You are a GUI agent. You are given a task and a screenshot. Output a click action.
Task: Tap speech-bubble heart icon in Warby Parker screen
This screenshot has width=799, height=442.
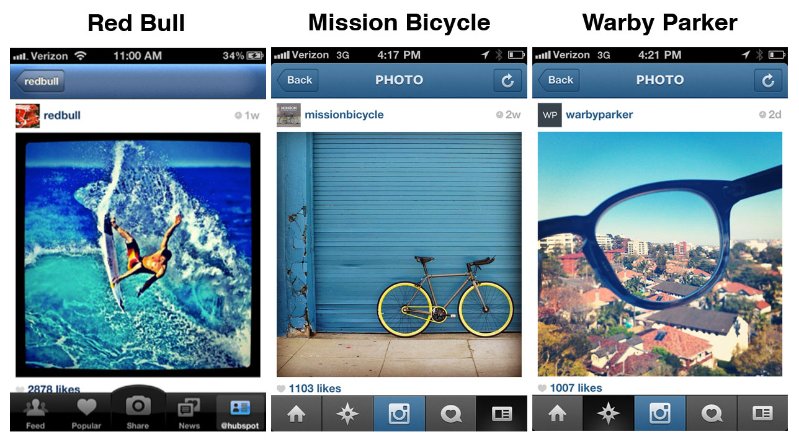coord(711,413)
